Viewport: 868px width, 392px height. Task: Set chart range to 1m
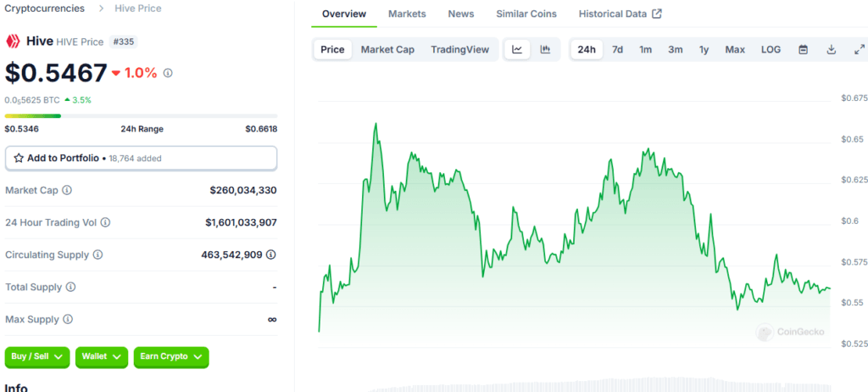(645, 49)
